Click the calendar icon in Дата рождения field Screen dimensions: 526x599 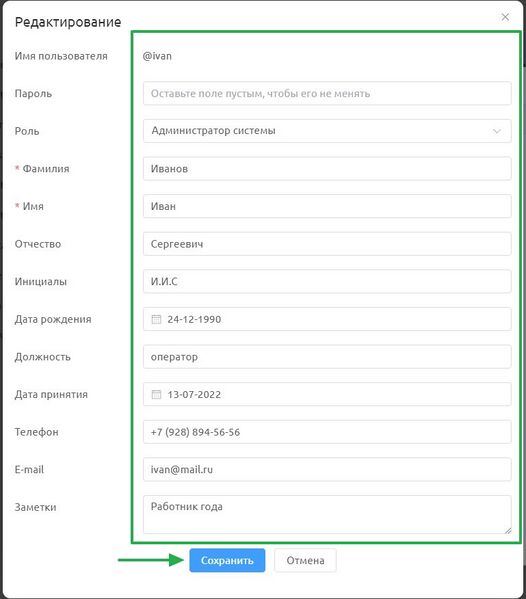[156, 319]
